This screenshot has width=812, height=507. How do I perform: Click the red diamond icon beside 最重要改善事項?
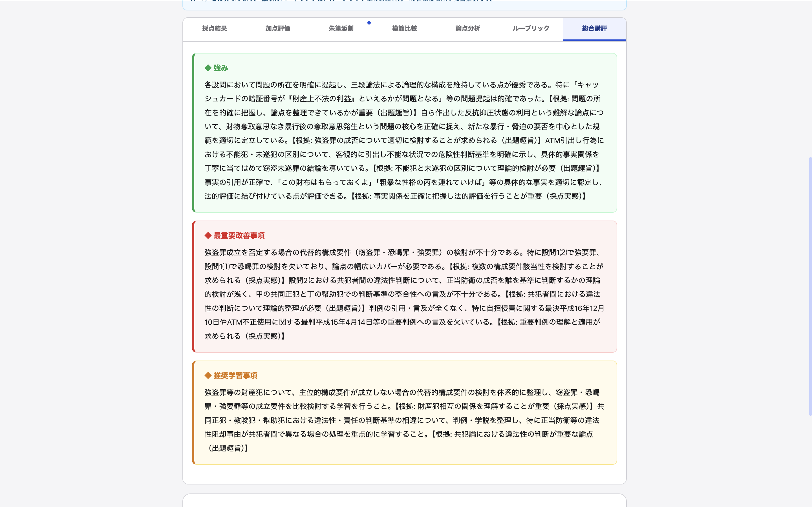point(208,236)
